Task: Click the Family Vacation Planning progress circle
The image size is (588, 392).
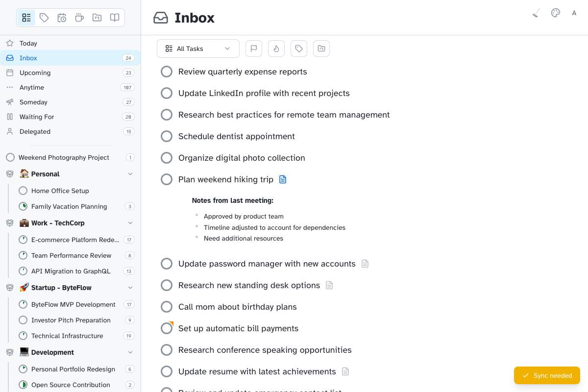Action: 23,206
